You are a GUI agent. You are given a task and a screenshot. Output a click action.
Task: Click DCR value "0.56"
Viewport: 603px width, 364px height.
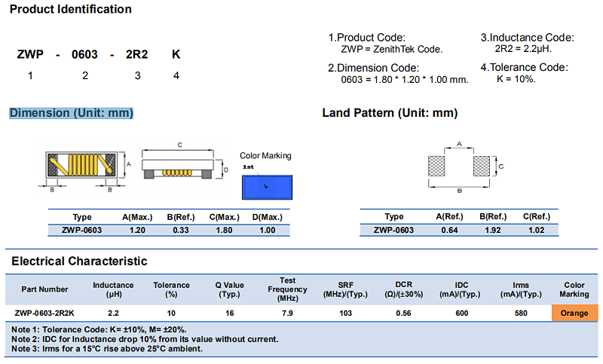coord(404,314)
